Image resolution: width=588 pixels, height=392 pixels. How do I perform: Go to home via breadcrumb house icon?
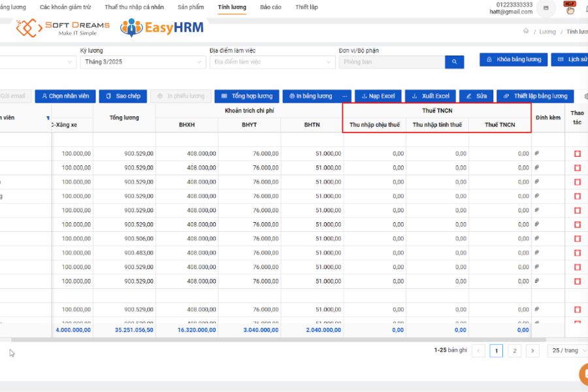tap(526, 31)
